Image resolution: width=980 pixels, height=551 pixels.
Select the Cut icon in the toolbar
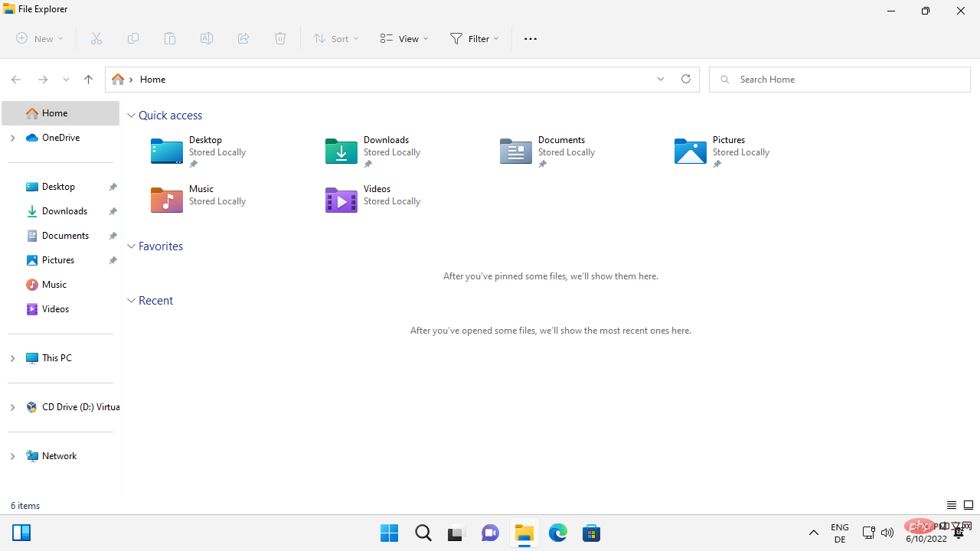pos(96,38)
